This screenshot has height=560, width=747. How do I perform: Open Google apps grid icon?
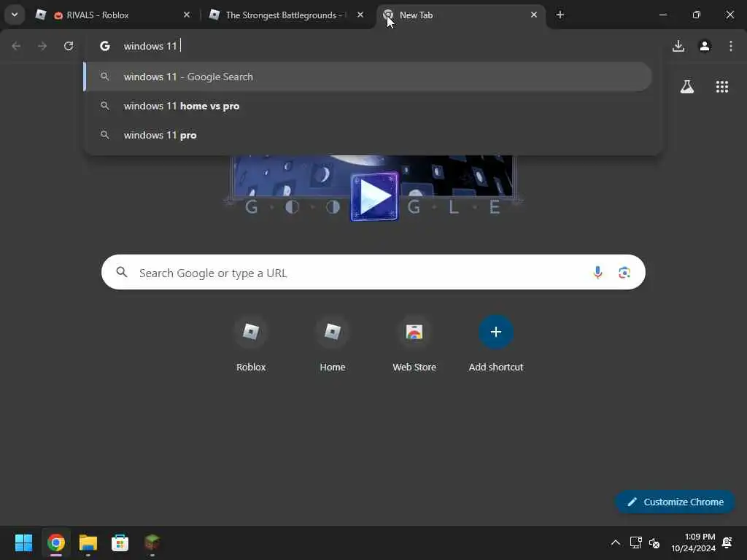[721, 87]
